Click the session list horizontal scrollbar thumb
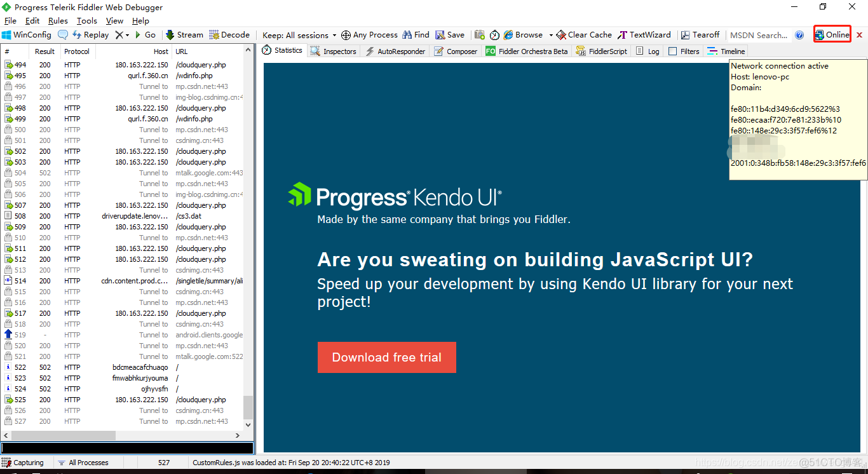Viewport: 868px width, 474px height. click(62, 436)
